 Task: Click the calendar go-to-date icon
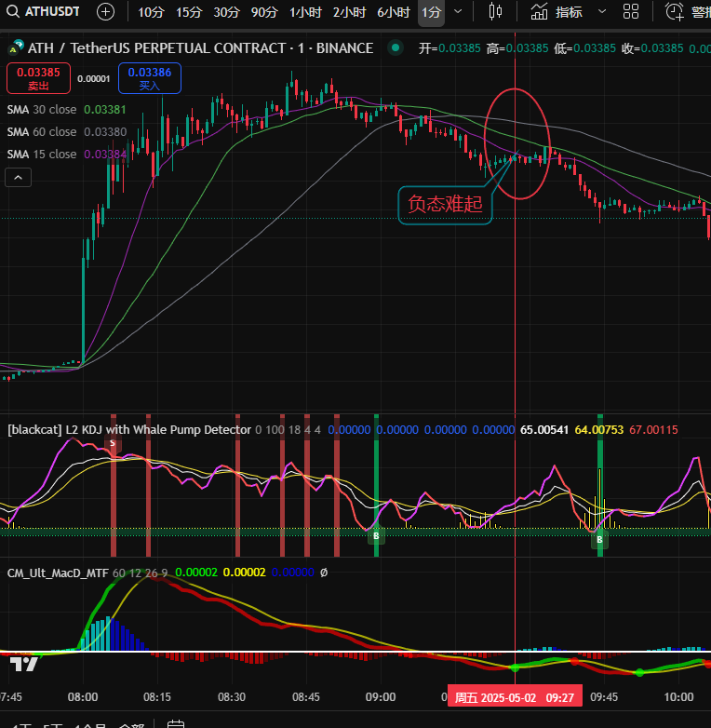pos(176,724)
